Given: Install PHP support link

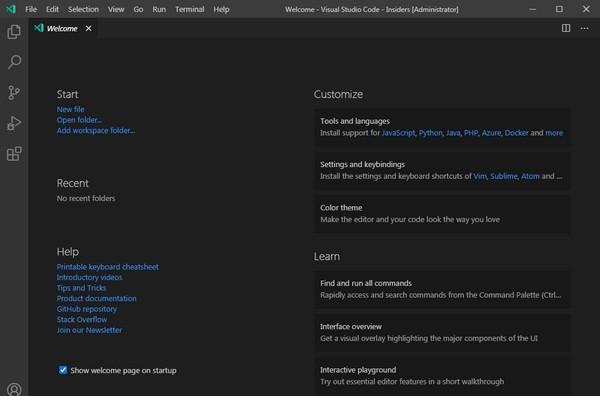Looking at the screenshot, I should [471, 133].
